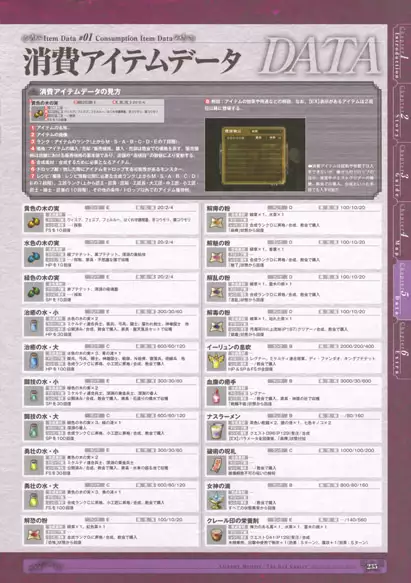Click the page number 235 badge
411x583 pixels.
point(371,566)
